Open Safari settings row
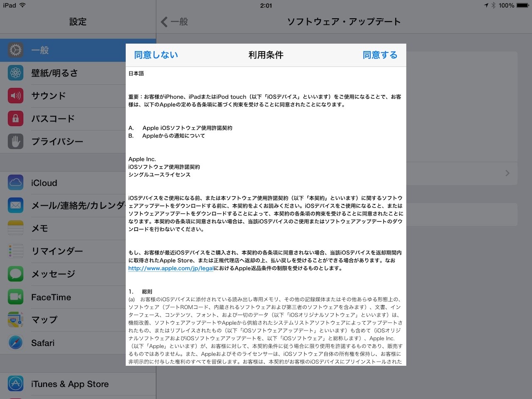Image resolution: width=532 pixels, height=399 pixels. coord(78,342)
